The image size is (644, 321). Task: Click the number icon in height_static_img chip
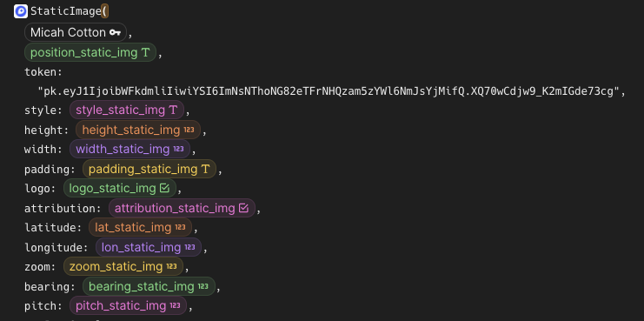[x=189, y=130]
